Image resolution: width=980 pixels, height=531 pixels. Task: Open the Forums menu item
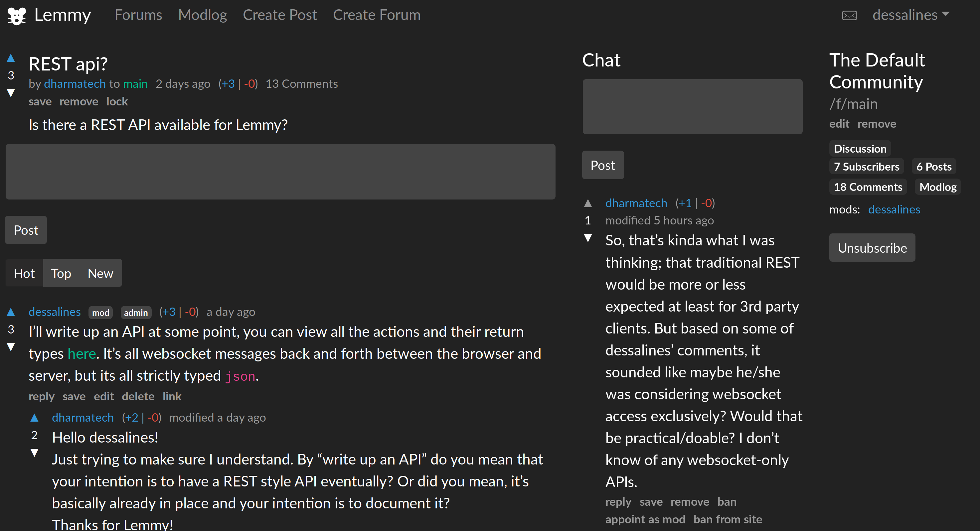pos(137,14)
